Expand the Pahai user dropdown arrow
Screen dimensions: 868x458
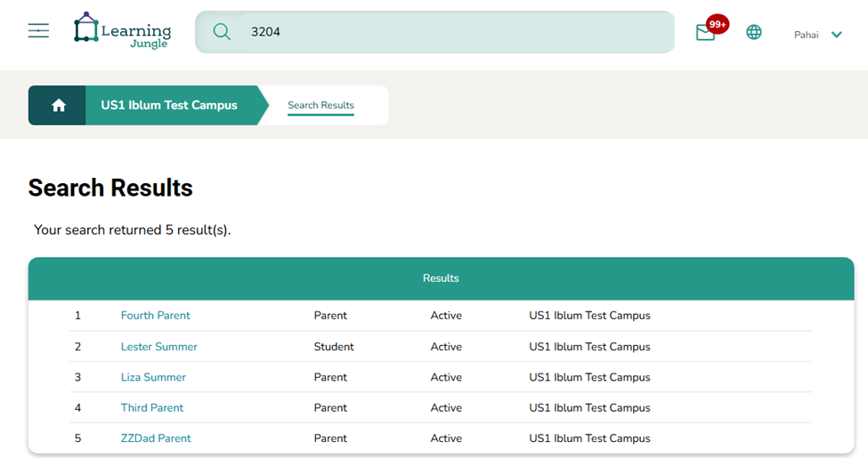pyautogui.click(x=837, y=35)
